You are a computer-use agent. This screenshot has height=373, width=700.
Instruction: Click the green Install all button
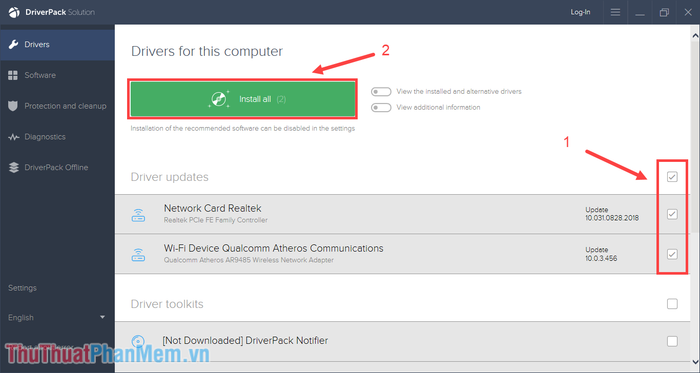tap(243, 99)
